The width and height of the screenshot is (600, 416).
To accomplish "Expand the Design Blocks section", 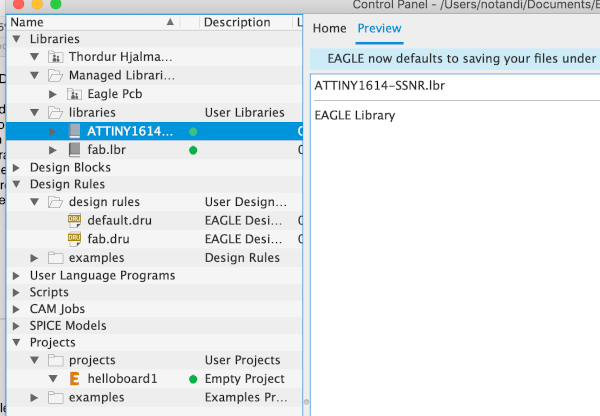I will (16, 168).
